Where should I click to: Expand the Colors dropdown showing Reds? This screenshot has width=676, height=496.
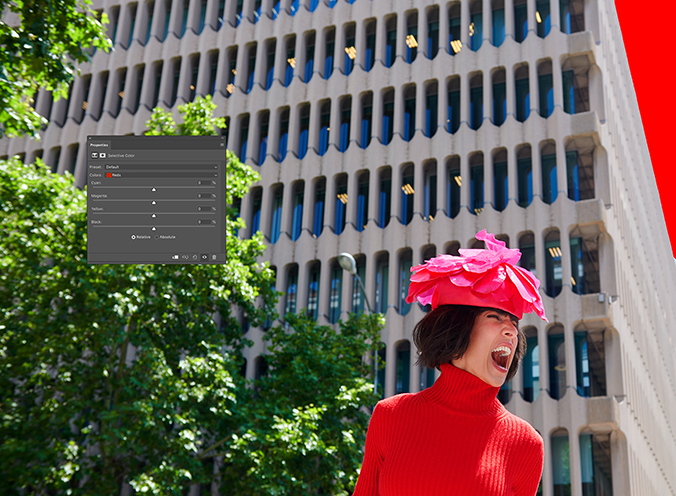pyautogui.click(x=160, y=175)
